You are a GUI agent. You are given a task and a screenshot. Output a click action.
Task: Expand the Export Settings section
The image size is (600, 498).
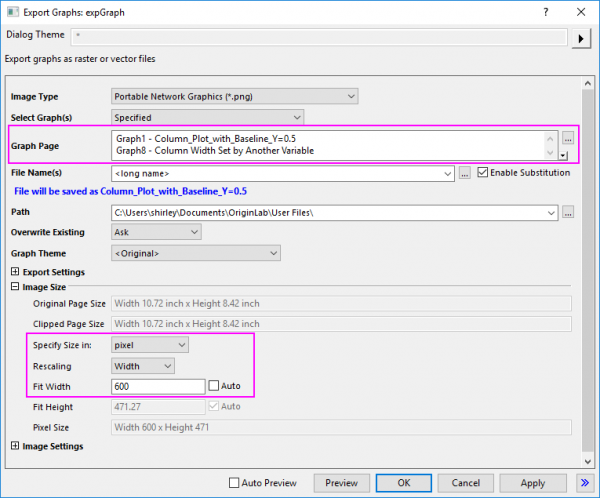pos(15,272)
